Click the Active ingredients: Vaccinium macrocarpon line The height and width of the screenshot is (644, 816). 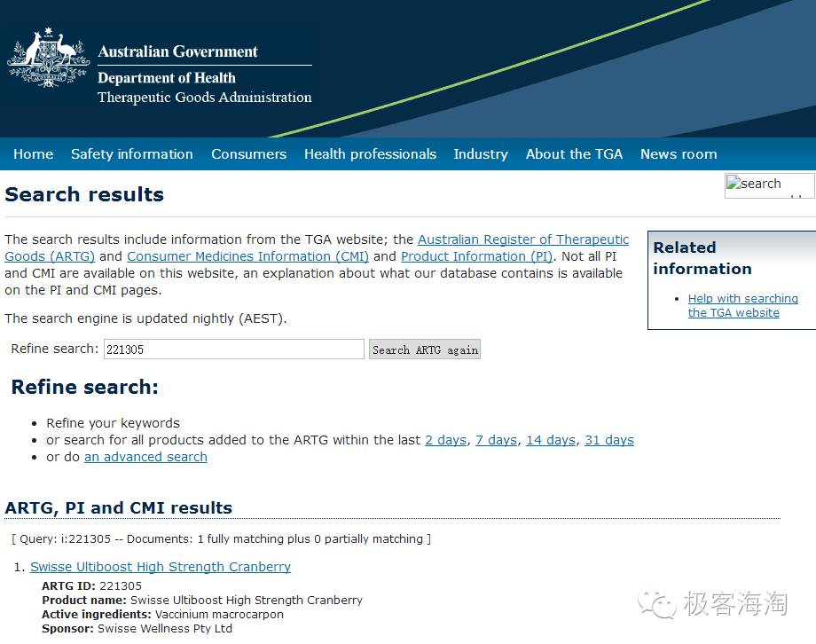[x=162, y=615]
